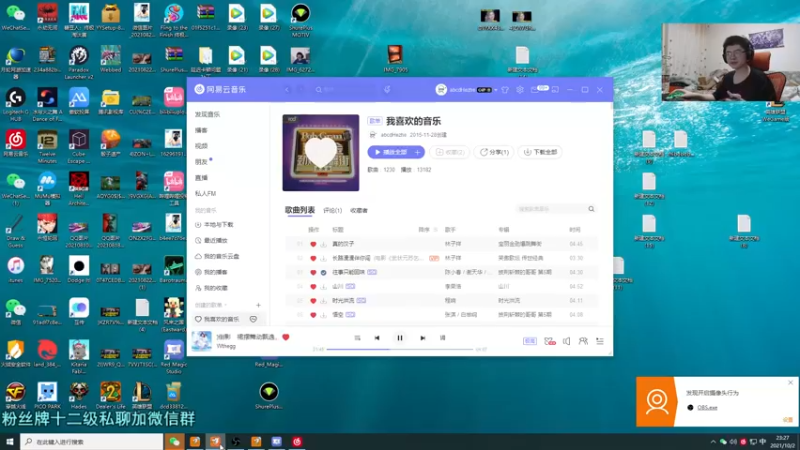
Task: Seek within the song progress bar
Action: point(400,349)
